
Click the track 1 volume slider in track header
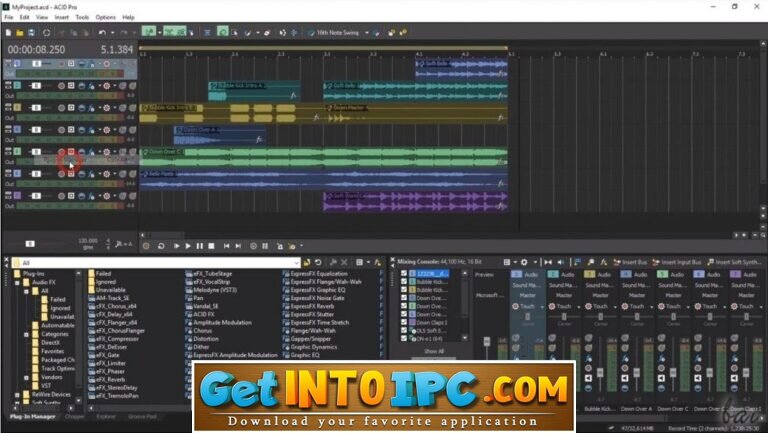[x=37, y=64]
